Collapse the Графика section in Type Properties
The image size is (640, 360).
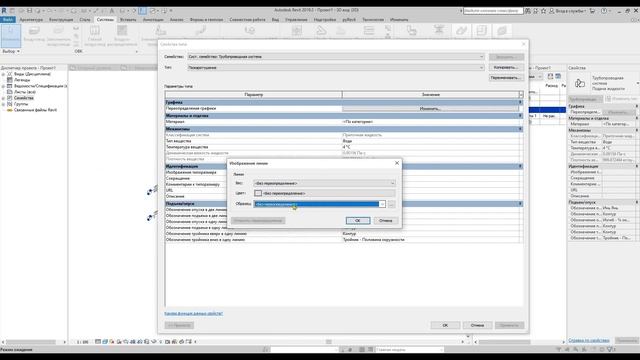[520, 102]
